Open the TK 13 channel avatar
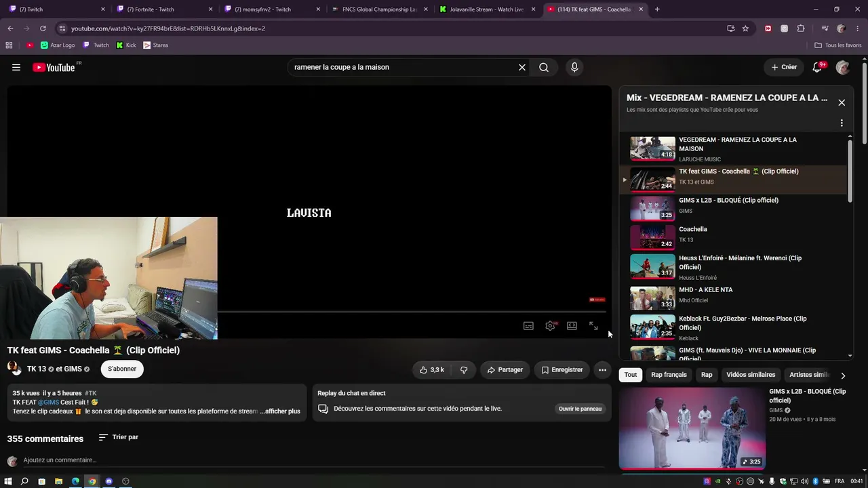 click(x=14, y=369)
